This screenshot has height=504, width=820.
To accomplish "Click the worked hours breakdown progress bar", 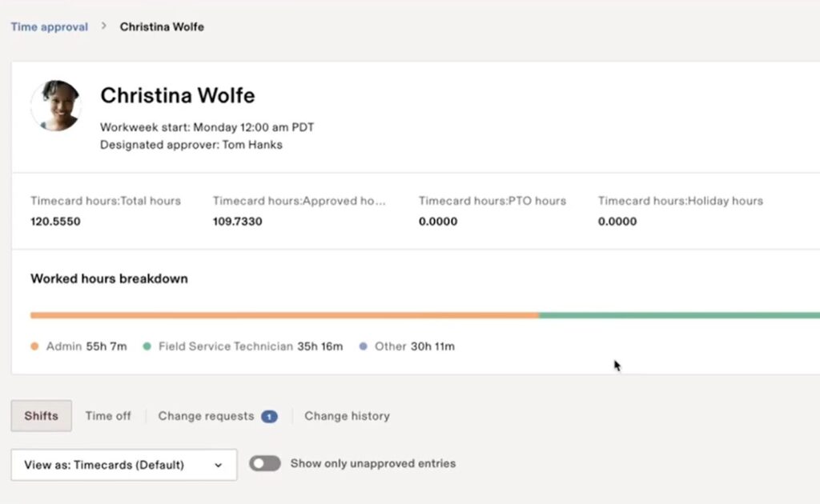I will 400,314.
